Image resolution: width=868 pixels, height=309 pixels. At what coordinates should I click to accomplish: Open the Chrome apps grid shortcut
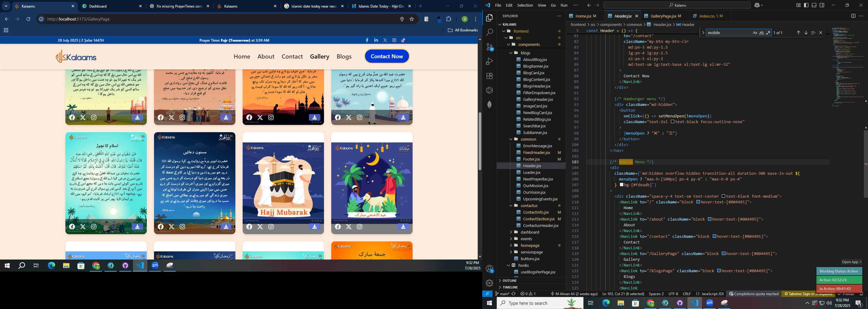[6, 30]
